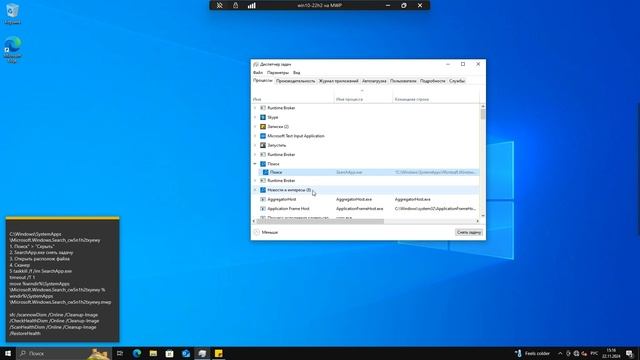Click the clock and date in taskbar

tap(611, 353)
